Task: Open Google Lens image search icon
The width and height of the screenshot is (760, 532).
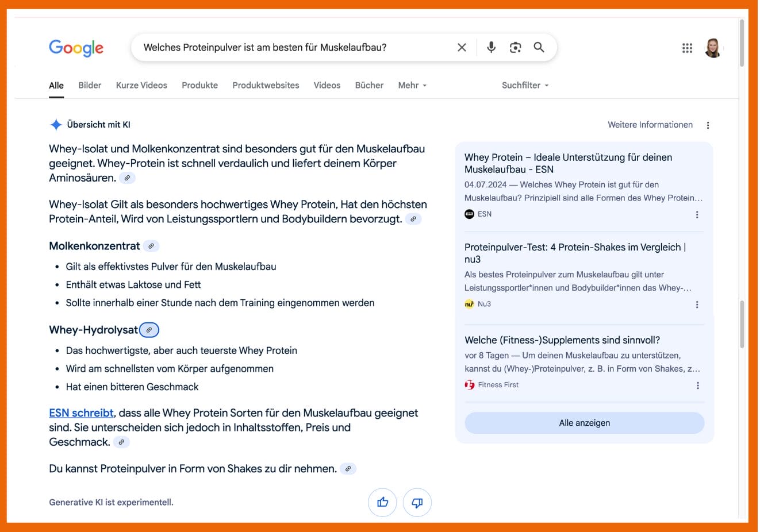Action: point(515,48)
